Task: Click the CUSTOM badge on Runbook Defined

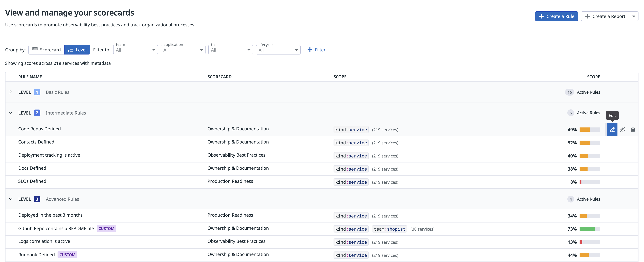Action: pyautogui.click(x=67, y=255)
